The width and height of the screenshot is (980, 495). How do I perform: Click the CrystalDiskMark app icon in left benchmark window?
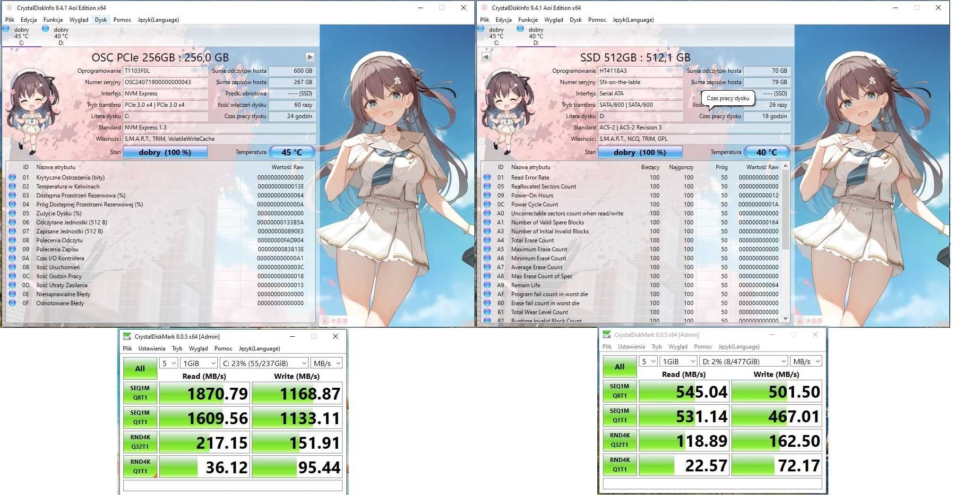(x=127, y=336)
